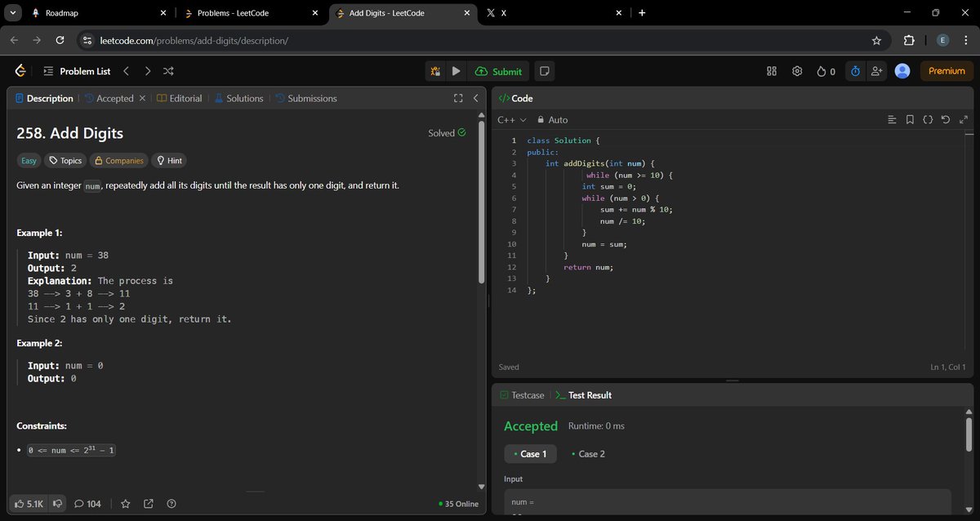The height and width of the screenshot is (521, 980).
Task: Expand the code editor to full screen
Action: tap(964, 119)
